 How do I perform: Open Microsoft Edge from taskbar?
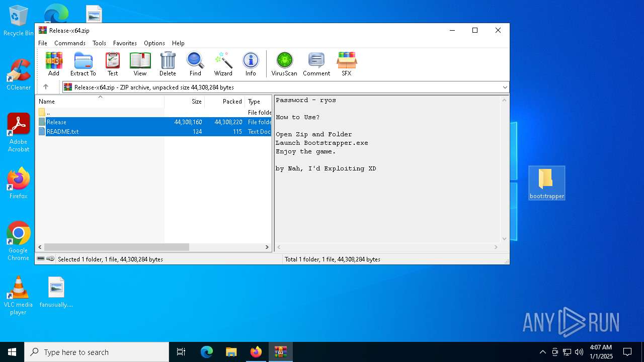207,352
